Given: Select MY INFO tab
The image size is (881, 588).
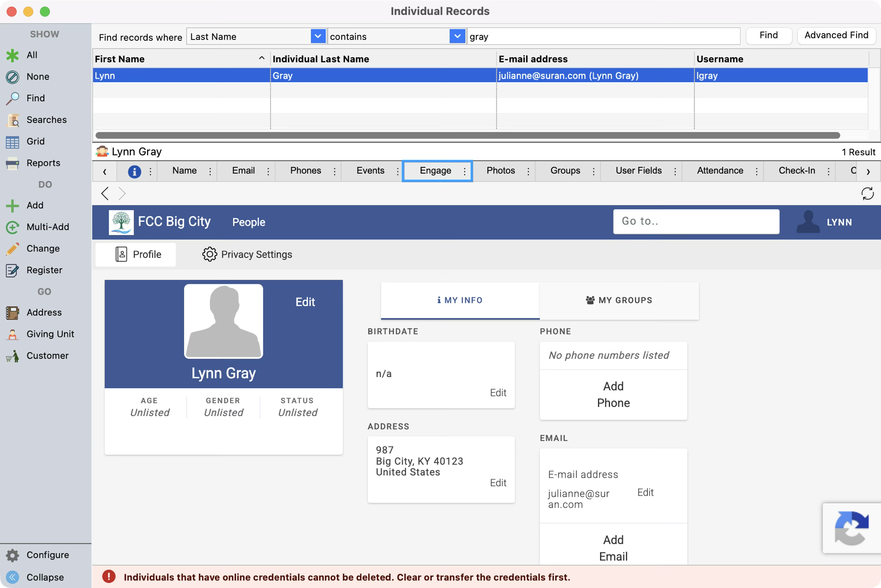Looking at the screenshot, I should point(460,300).
